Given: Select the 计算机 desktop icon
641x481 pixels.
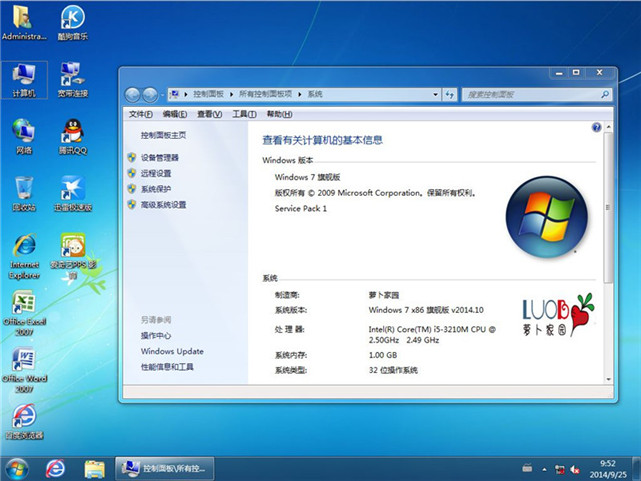Looking at the screenshot, I should click(x=24, y=80).
